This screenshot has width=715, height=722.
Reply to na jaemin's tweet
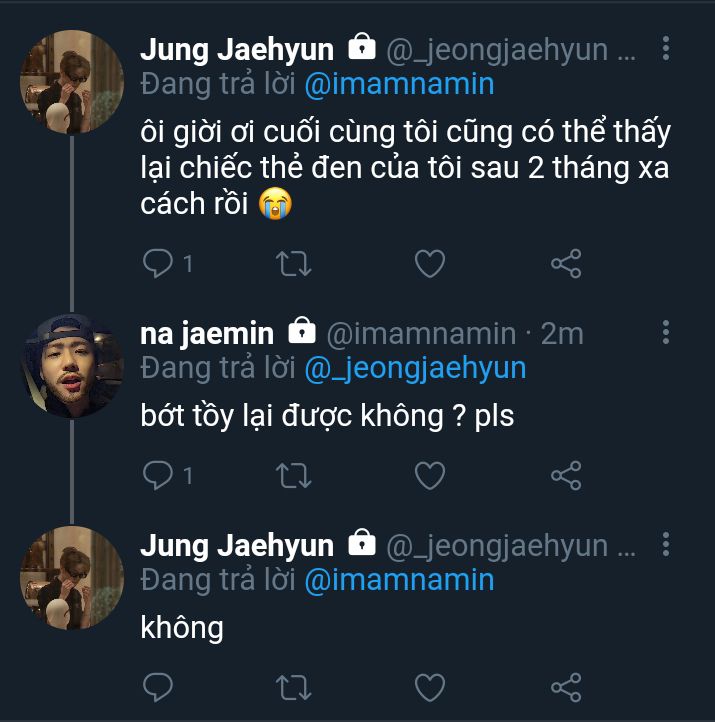[158, 475]
